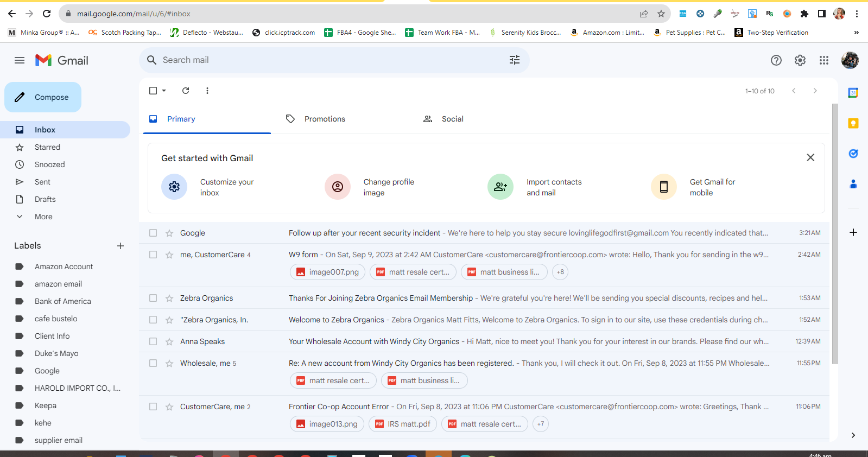This screenshot has height=457, width=868.
Task: Star the Zebra Organics membership email
Action: click(x=169, y=298)
